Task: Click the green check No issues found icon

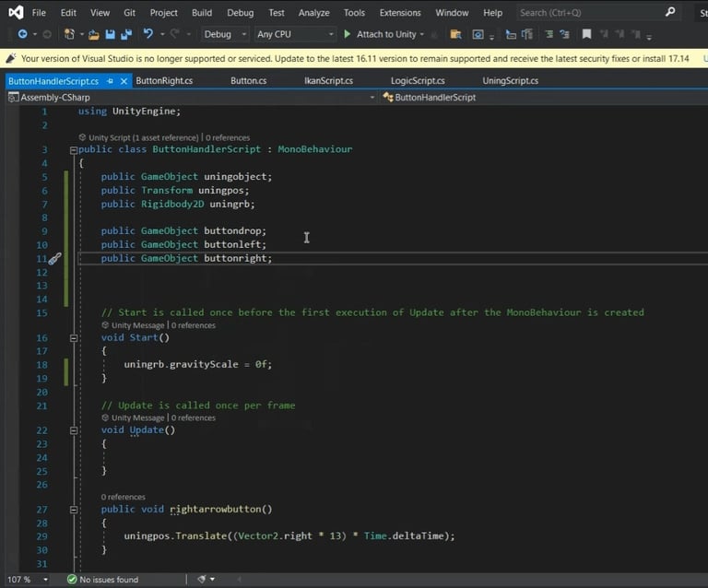Action: [72, 580]
